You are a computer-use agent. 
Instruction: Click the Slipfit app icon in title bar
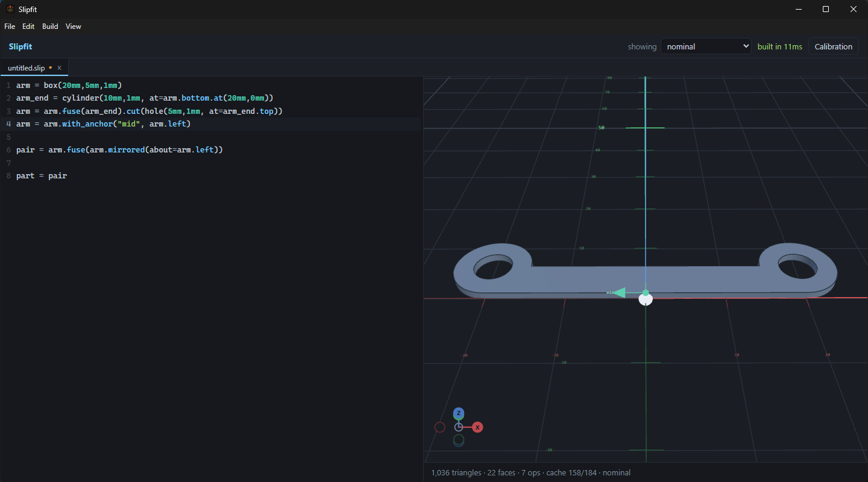10,9
